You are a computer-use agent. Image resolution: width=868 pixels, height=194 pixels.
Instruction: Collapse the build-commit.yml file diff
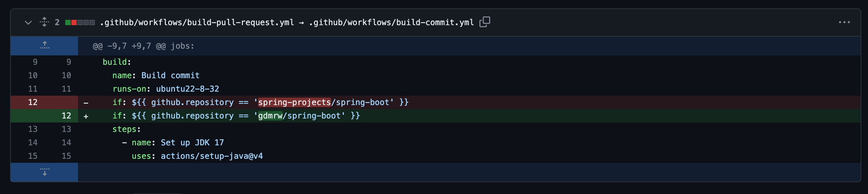[x=28, y=22]
